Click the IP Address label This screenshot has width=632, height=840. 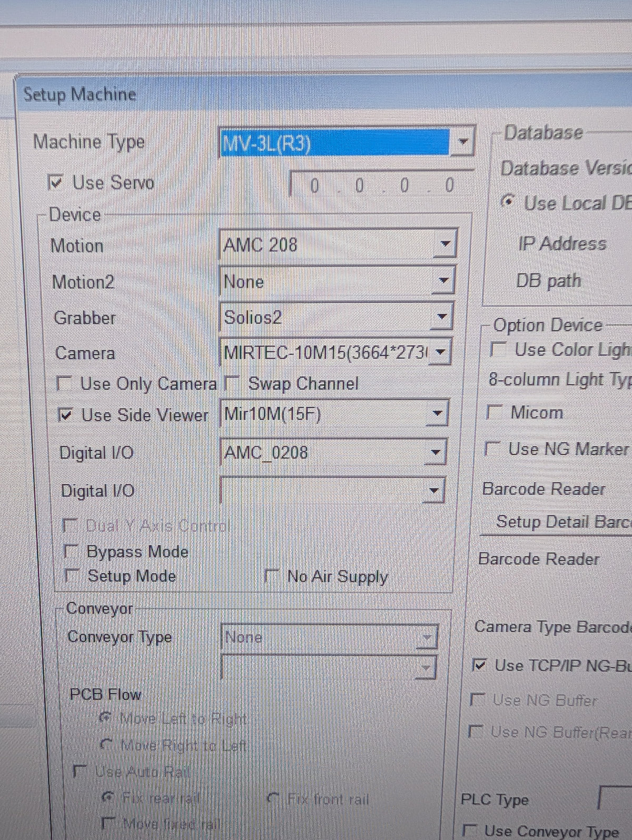562,243
